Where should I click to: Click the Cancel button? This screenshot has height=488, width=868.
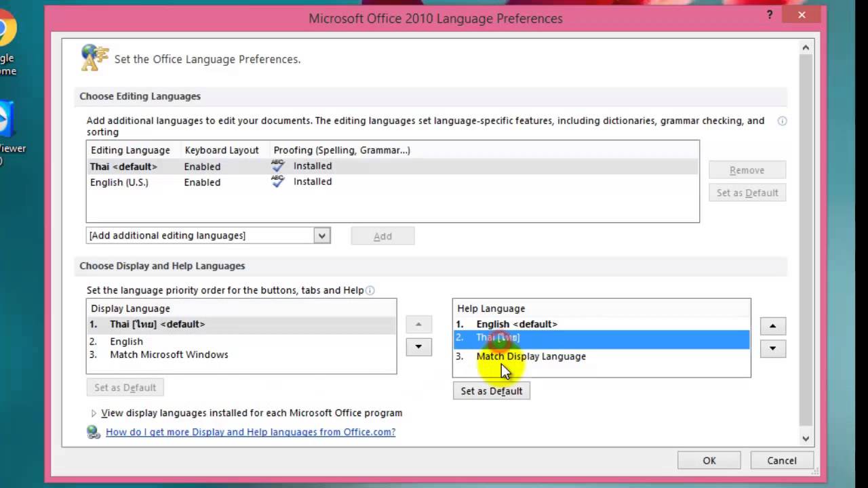tap(782, 460)
